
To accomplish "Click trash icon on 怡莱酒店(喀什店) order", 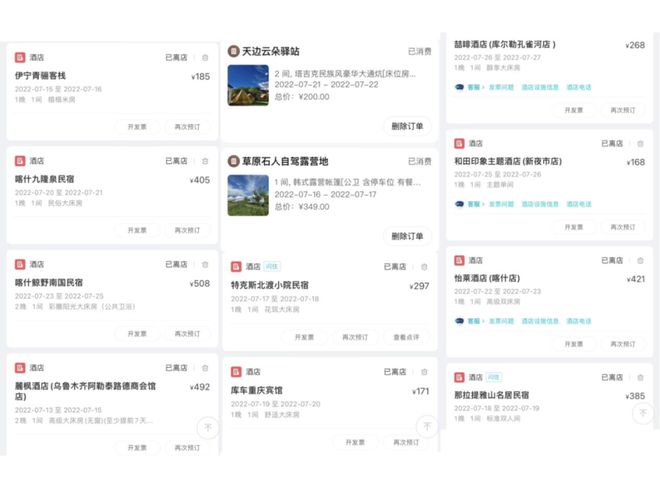I will (x=640, y=261).
